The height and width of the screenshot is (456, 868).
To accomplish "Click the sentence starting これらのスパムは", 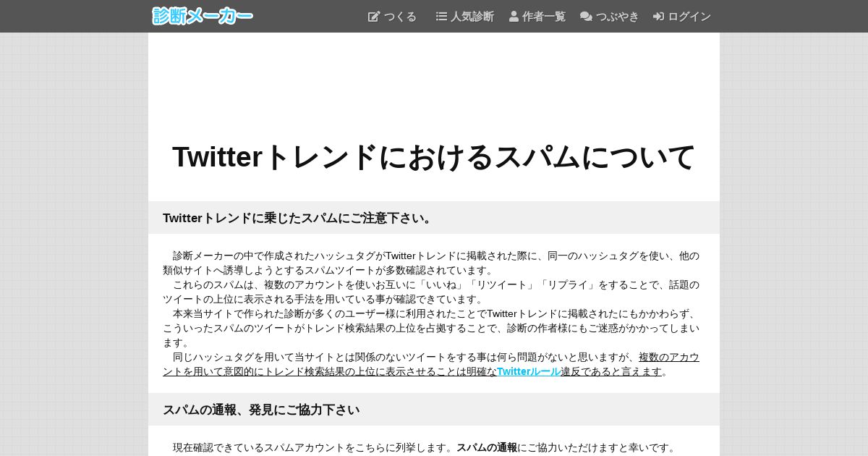I will 431,292.
